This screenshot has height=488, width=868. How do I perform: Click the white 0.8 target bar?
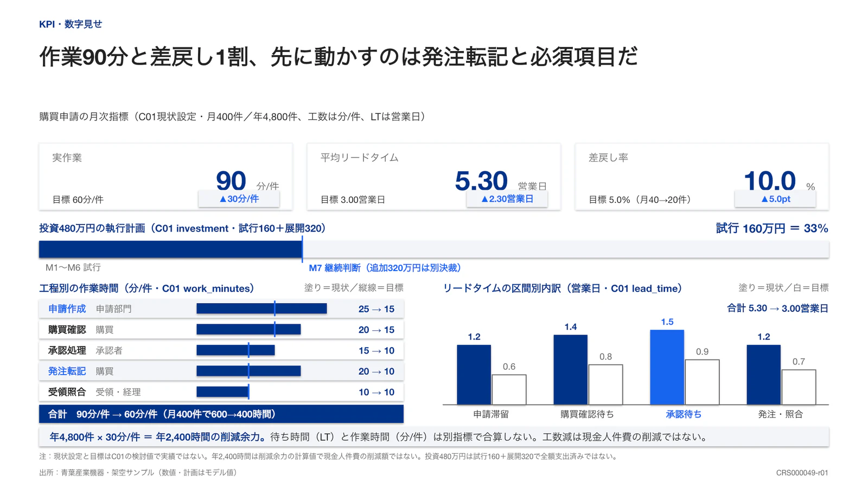point(605,384)
